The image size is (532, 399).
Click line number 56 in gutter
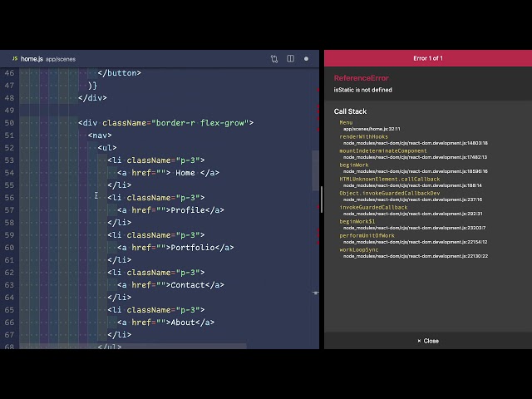click(9, 198)
